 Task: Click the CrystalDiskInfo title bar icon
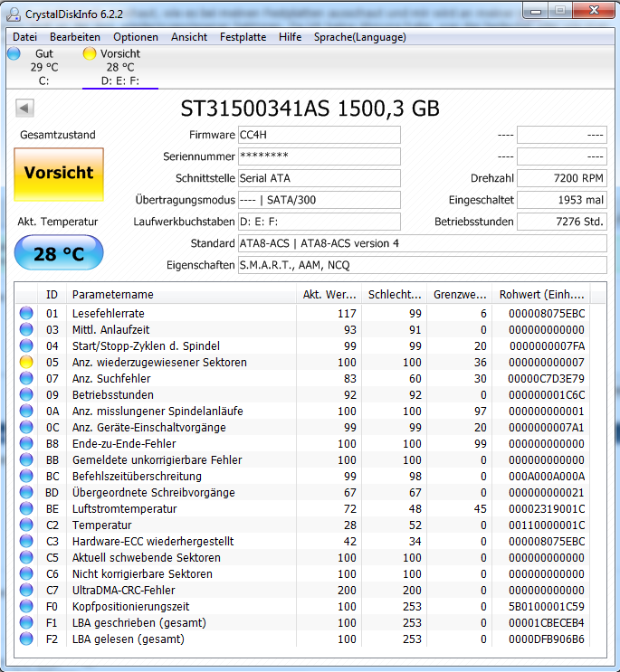14,14
